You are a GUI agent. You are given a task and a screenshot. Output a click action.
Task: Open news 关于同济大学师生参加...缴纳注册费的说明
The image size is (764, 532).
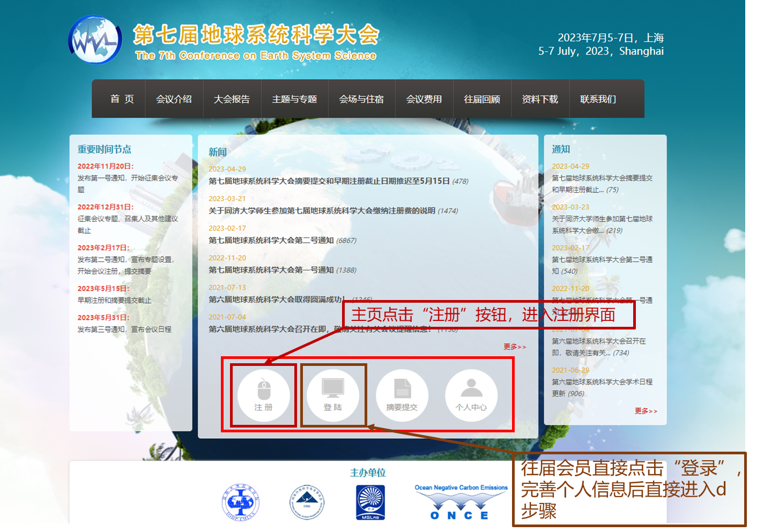point(322,211)
